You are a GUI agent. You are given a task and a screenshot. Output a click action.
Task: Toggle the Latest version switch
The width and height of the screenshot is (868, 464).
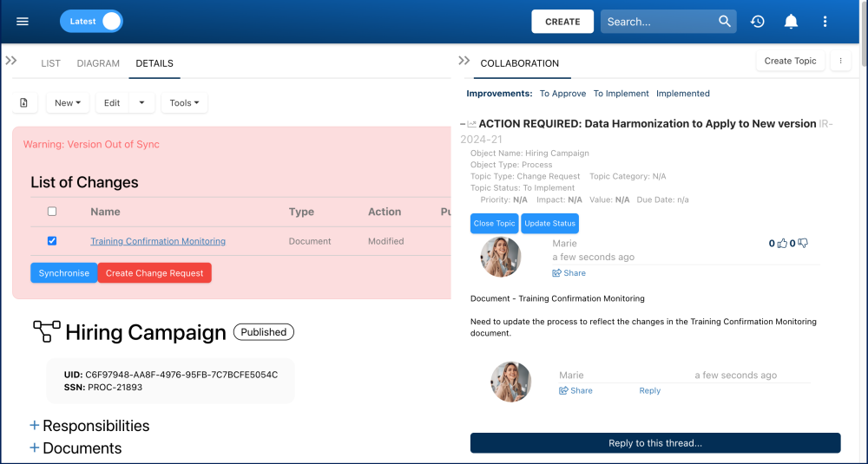pos(91,22)
